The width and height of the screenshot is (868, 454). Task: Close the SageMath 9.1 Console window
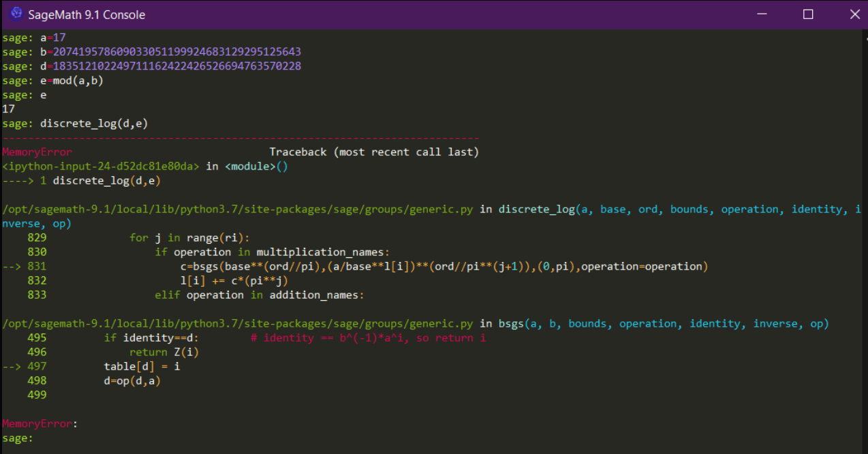point(854,14)
